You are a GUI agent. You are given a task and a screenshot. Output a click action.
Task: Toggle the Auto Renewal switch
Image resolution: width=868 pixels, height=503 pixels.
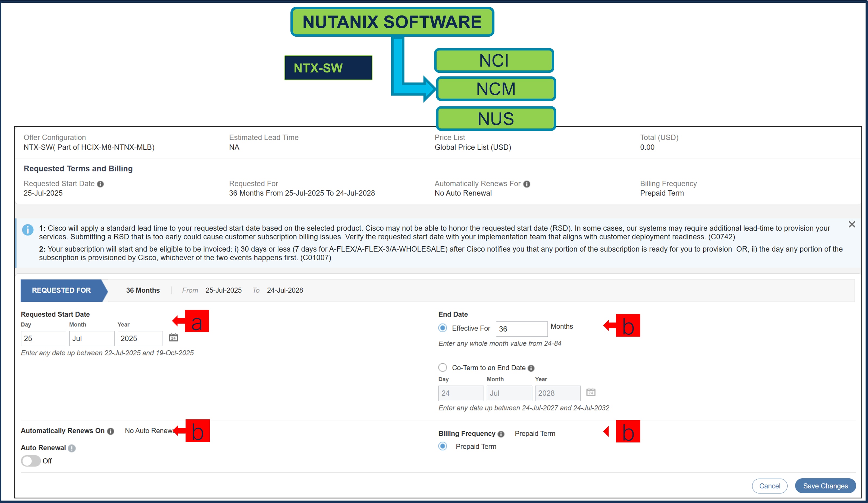(x=31, y=461)
